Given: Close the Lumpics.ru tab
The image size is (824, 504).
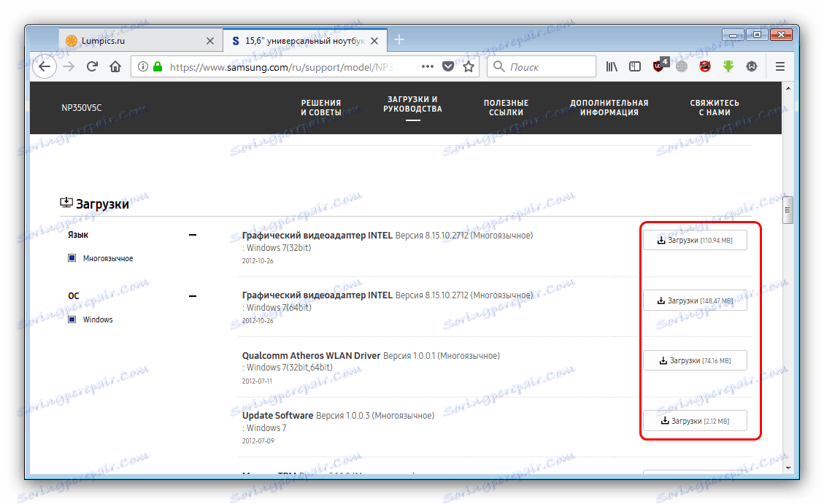Looking at the screenshot, I should coord(210,41).
